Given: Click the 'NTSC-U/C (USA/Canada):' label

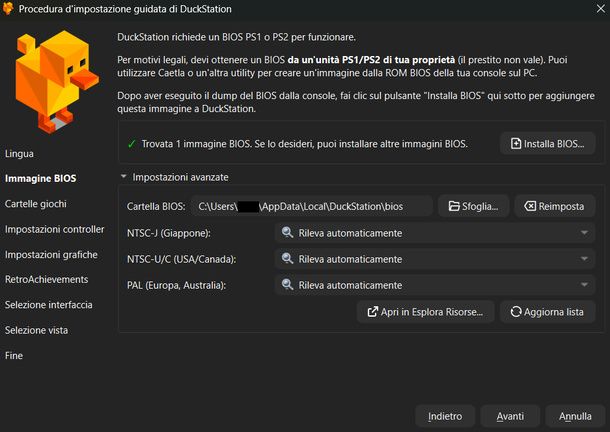Looking at the screenshot, I should coord(181,259).
